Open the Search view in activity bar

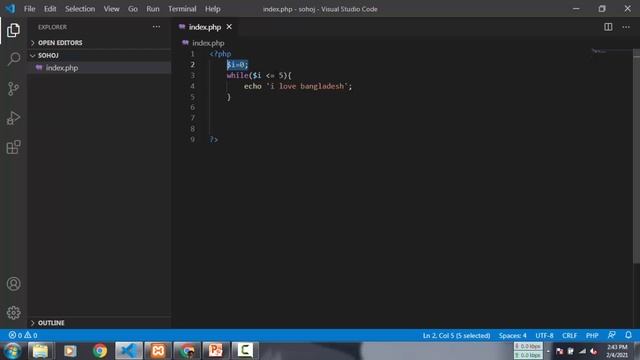coord(13,59)
